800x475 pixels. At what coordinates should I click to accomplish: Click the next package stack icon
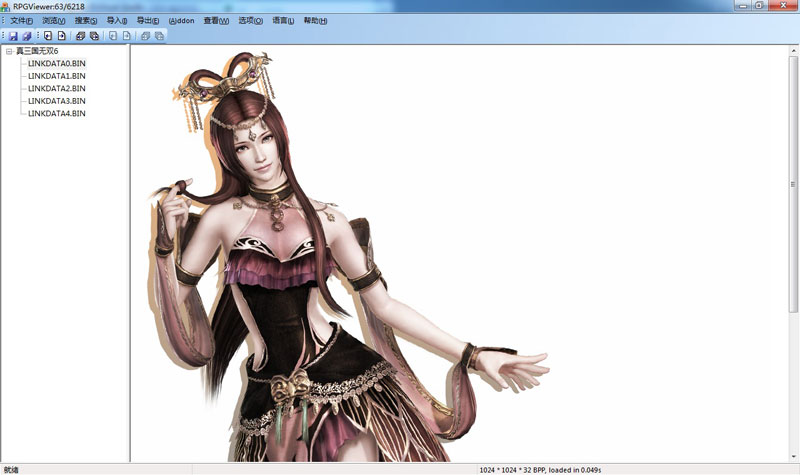point(94,36)
